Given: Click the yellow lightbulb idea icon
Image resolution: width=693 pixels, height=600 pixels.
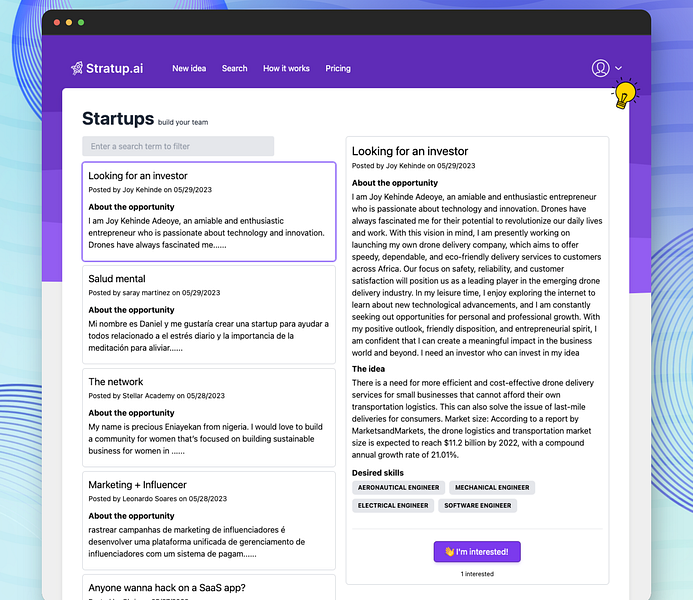Looking at the screenshot, I should pyautogui.click(x=624, y=94).
